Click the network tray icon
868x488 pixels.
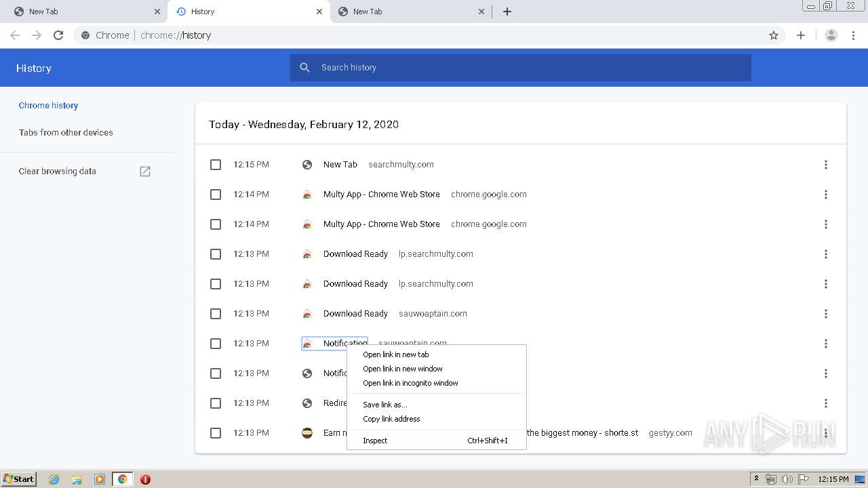point(771,479)
